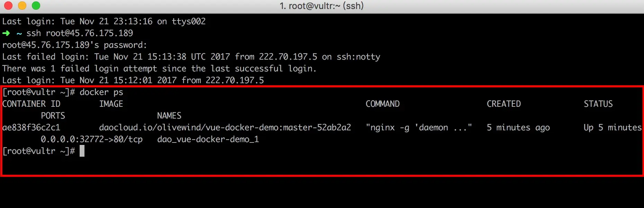This screenshot has height=208, width=644.
Task: Click the STATUS column header
Action: tap(598, 104)
